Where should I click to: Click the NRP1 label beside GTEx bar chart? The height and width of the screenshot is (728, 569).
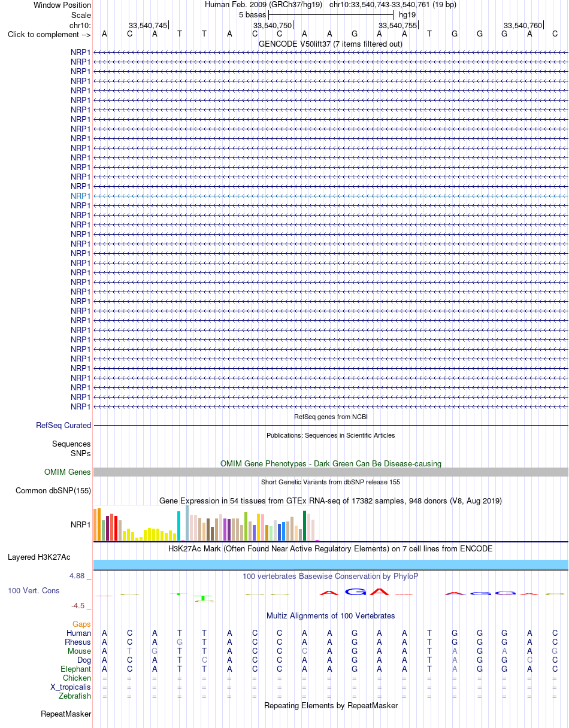[81, 524]
